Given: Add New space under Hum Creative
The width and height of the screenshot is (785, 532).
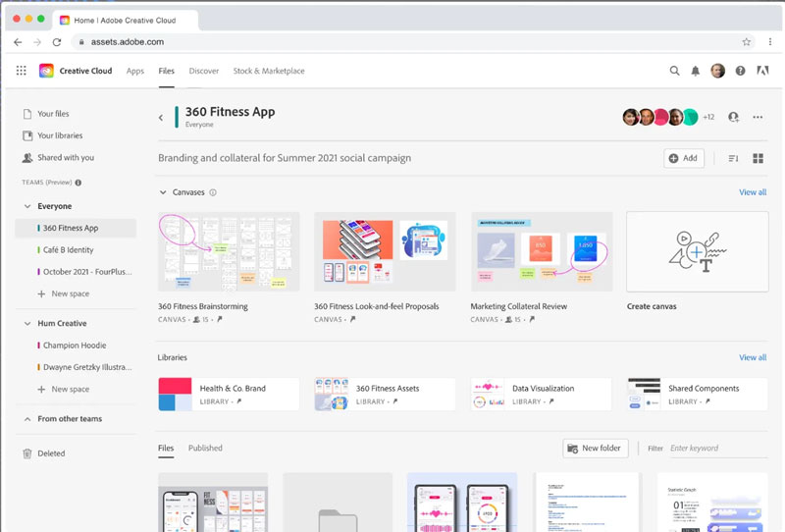Looking at the screenshot, I should [x=64, y=390].
